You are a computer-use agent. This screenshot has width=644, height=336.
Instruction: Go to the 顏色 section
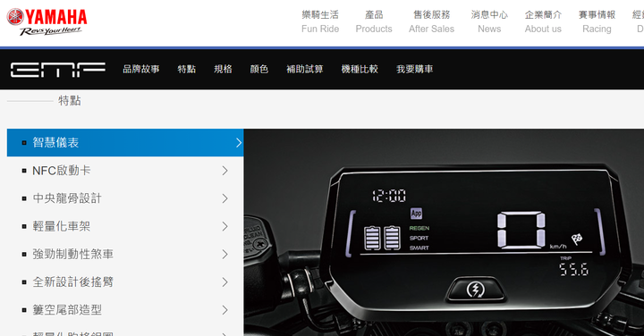(259, 69)
